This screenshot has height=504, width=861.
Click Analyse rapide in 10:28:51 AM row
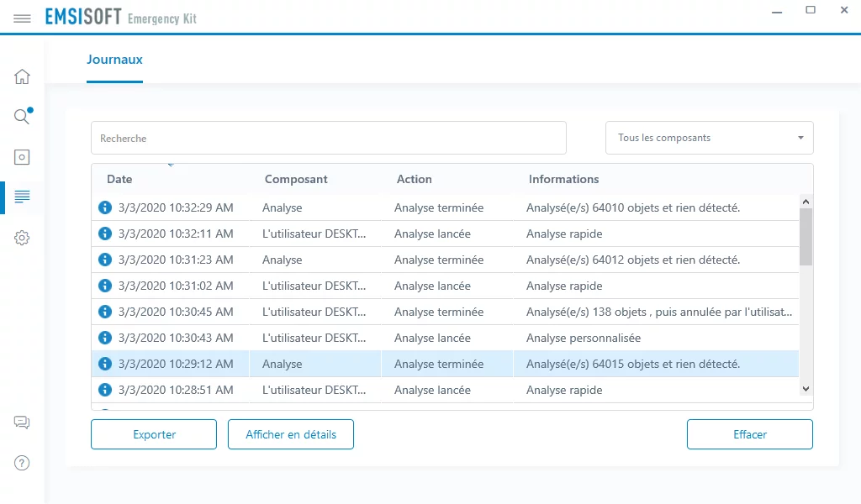pos(564,390)
